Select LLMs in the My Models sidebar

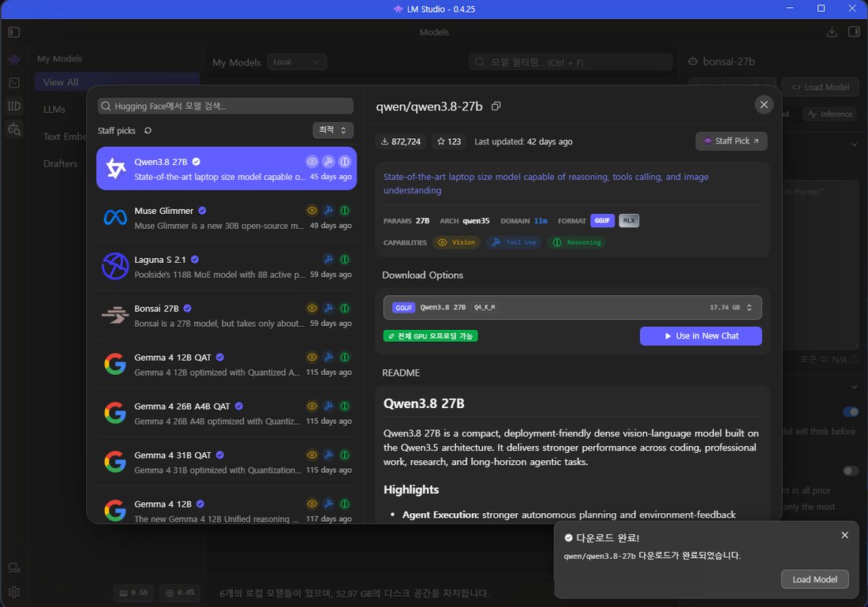coord(54,109)
